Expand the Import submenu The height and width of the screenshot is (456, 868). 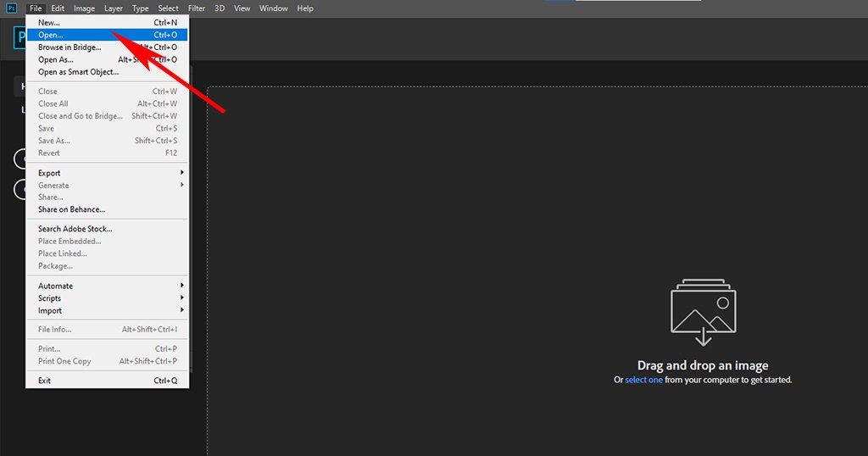tap(108, 310)
